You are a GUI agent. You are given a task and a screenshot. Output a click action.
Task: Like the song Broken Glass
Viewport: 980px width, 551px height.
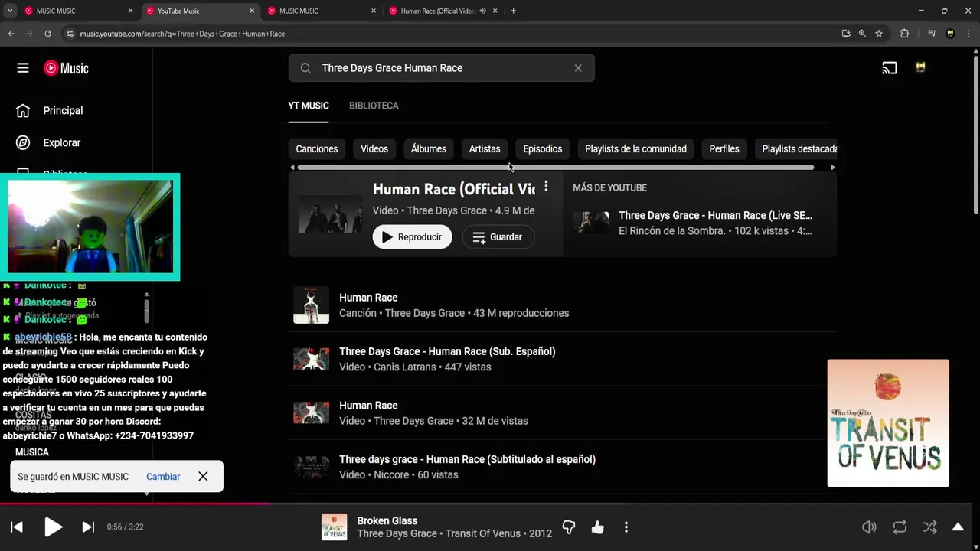pyautogui.click(x=598, y=527)
